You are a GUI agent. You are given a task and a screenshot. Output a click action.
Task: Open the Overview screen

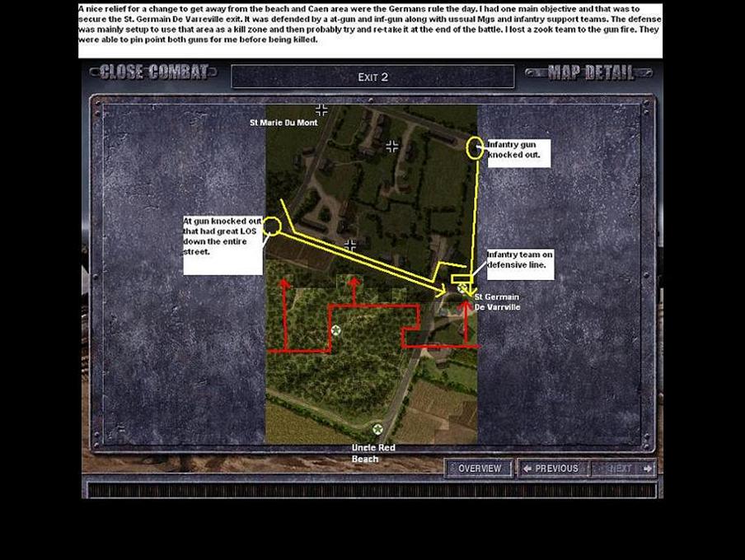pyautogui.click(x=479, y=469)
